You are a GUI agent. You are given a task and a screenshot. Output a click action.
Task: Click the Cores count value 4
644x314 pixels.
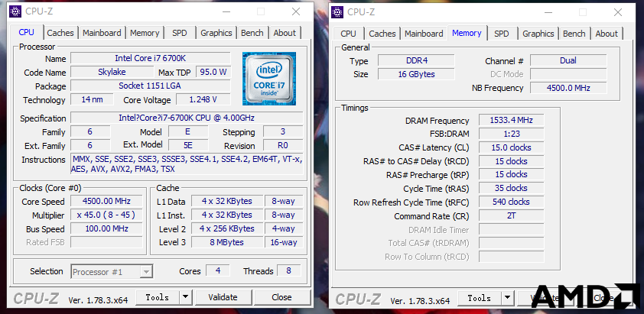pyautogui.click(x=218, y=270)
